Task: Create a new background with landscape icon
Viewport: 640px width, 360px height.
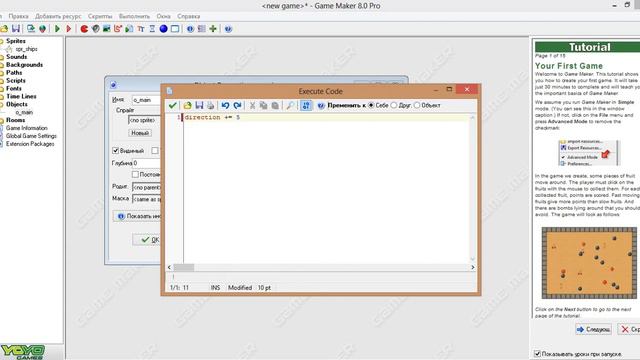Action: tap(107, 29)
